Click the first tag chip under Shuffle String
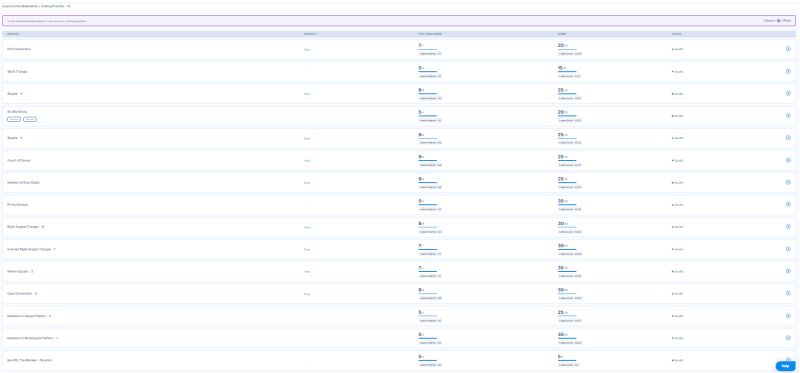Image resolution: width=800 pixels, height=373 pixels. coord(14,119)
